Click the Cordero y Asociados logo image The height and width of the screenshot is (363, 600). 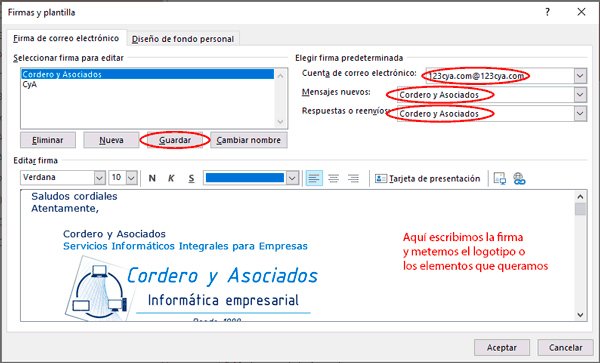(x=191, y=288)
